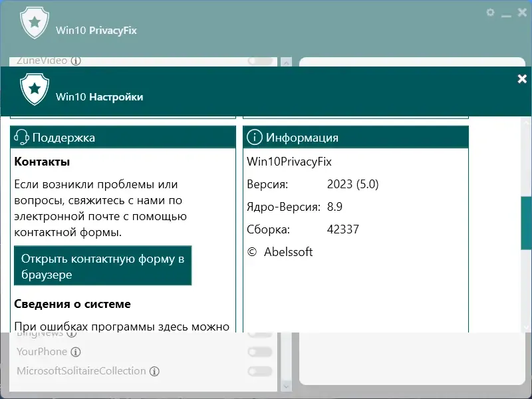Image resolution: width=532 pixels, height=399 pixels.
Task: Click the Win10 PrivacyFix shield logo
Action: click(34, 23)
